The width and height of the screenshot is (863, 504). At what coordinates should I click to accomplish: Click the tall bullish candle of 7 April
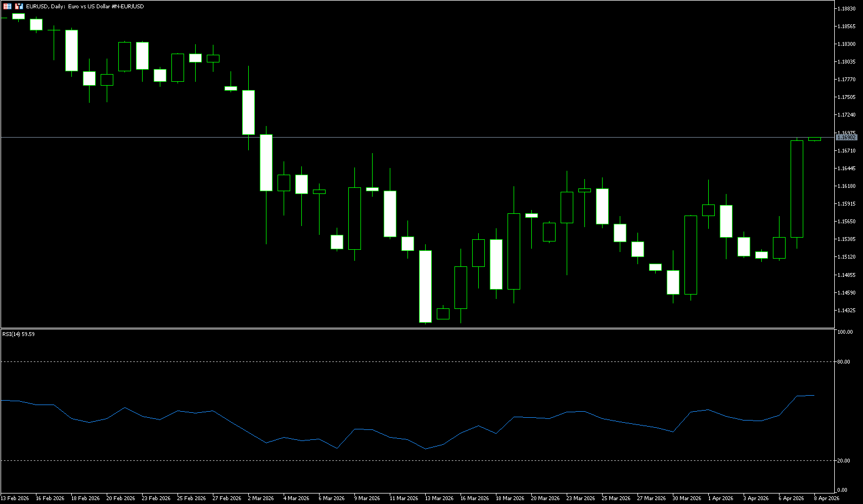(797, 188)
